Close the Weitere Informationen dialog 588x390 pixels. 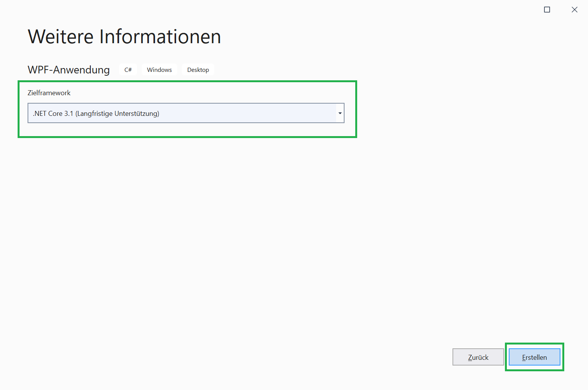[x=574, y=10]
